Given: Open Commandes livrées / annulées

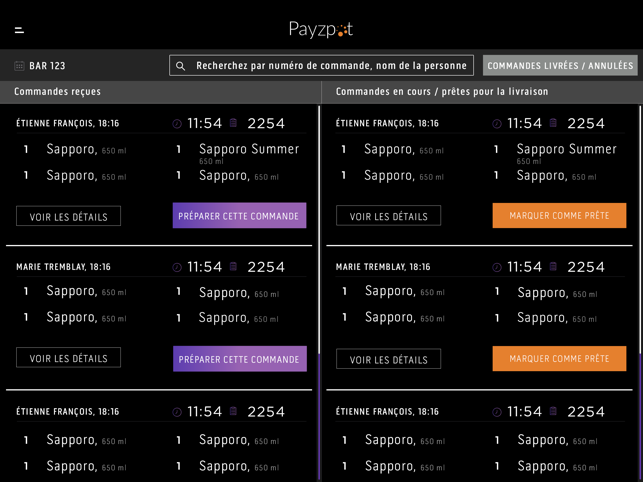Looking at the screenshot, I should coord(560,66).
